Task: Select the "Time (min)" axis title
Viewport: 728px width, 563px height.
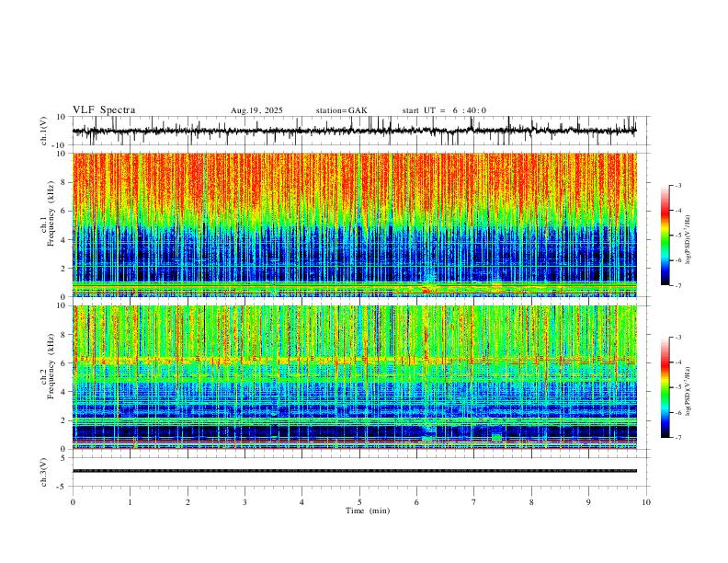Action: pyautogui.click(x=368, y=511)
